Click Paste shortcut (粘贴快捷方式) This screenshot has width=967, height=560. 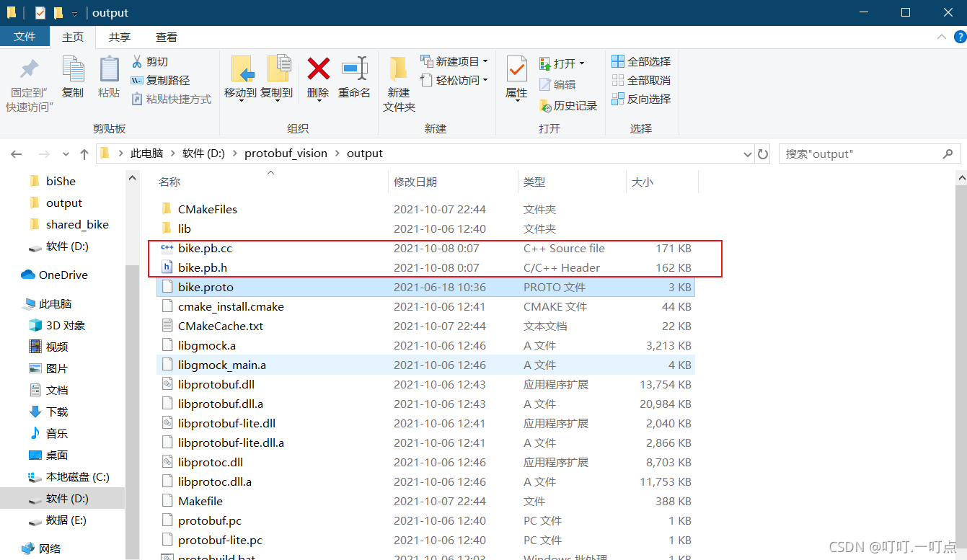172,99
